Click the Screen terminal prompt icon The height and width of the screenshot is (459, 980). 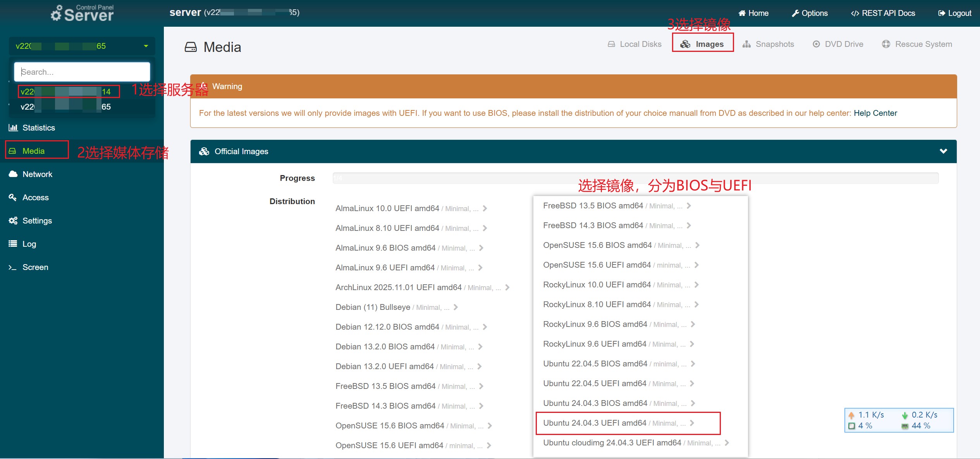pos(13,267)
